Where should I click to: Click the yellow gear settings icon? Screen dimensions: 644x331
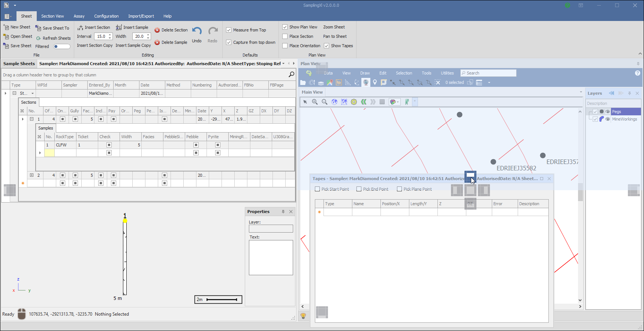354,102
